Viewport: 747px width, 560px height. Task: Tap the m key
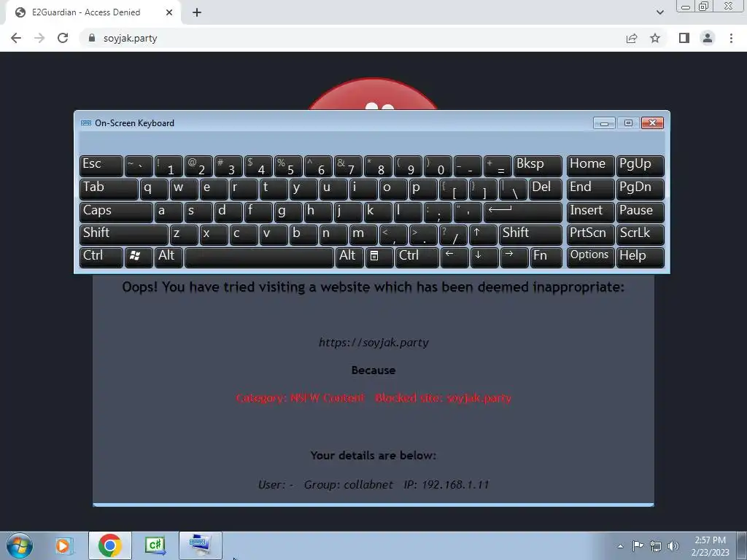(x=363, y=234)
